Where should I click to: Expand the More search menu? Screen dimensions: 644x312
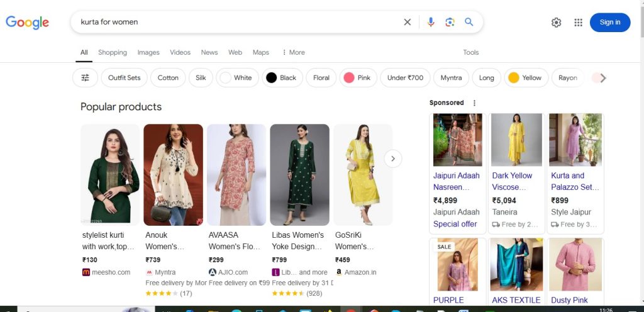tap(293, 53)
